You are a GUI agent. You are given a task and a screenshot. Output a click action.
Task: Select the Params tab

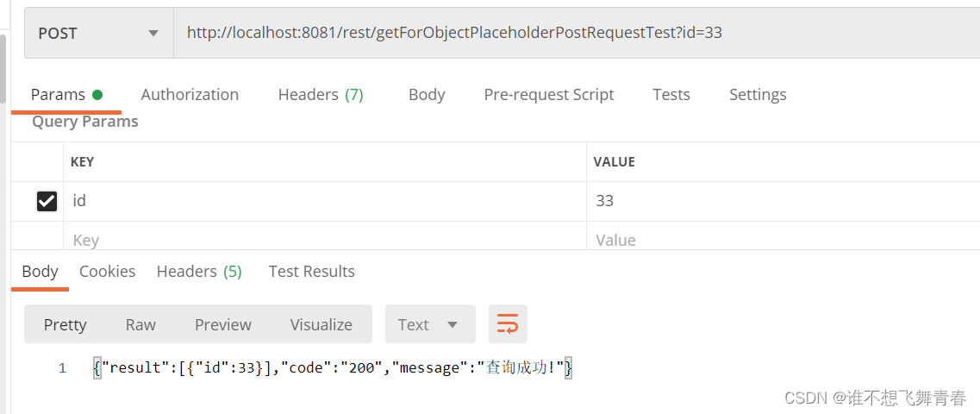click(66, 94)
